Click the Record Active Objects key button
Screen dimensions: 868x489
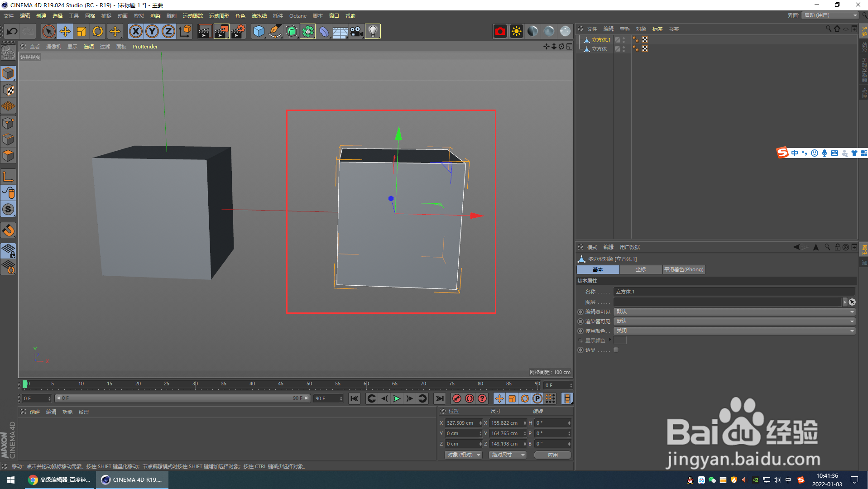tap(457, 398)
